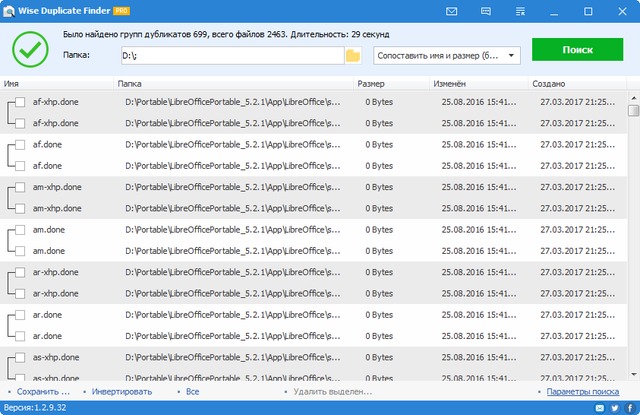Screen dimensions: 640x415
Task: Sort by the Размер column header
Action: (x=370, y=85)
